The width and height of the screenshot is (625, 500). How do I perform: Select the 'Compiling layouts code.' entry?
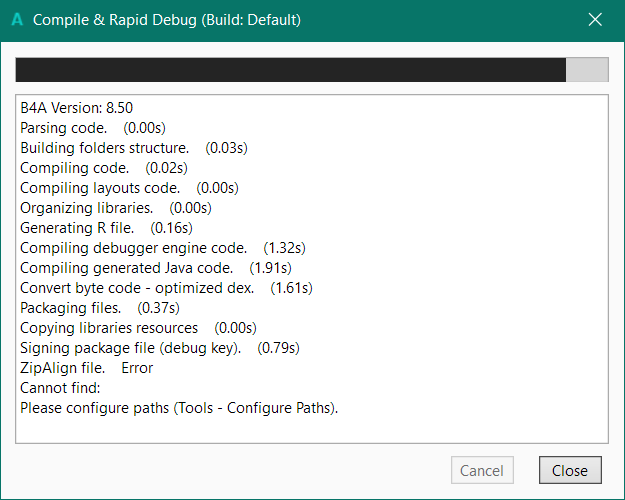100,188
